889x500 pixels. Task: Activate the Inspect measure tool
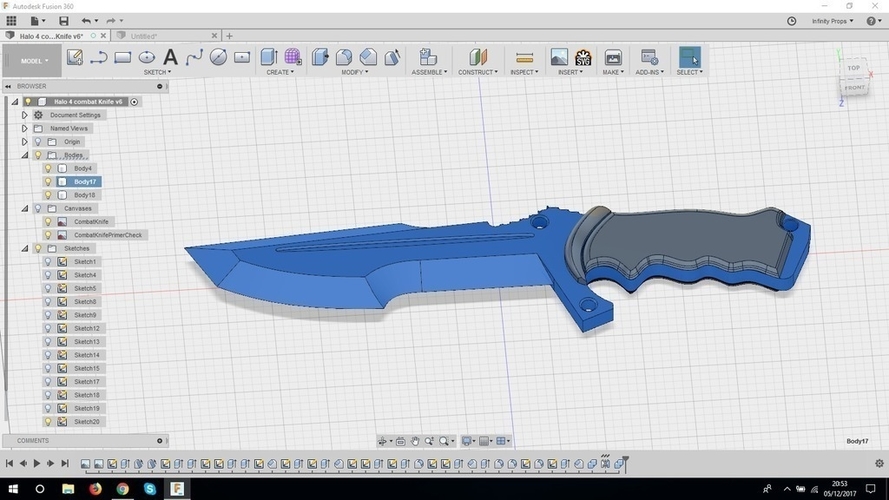point(524,57)
